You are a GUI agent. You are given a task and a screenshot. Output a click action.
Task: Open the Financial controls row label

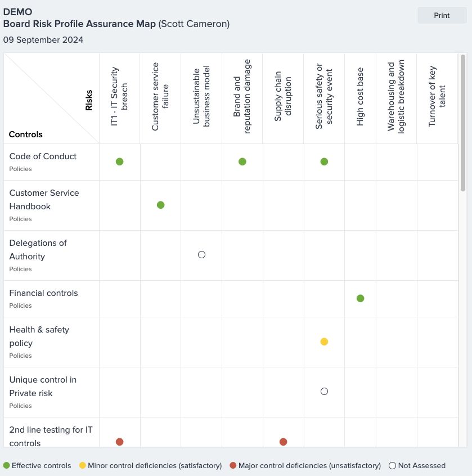point(43,293)
